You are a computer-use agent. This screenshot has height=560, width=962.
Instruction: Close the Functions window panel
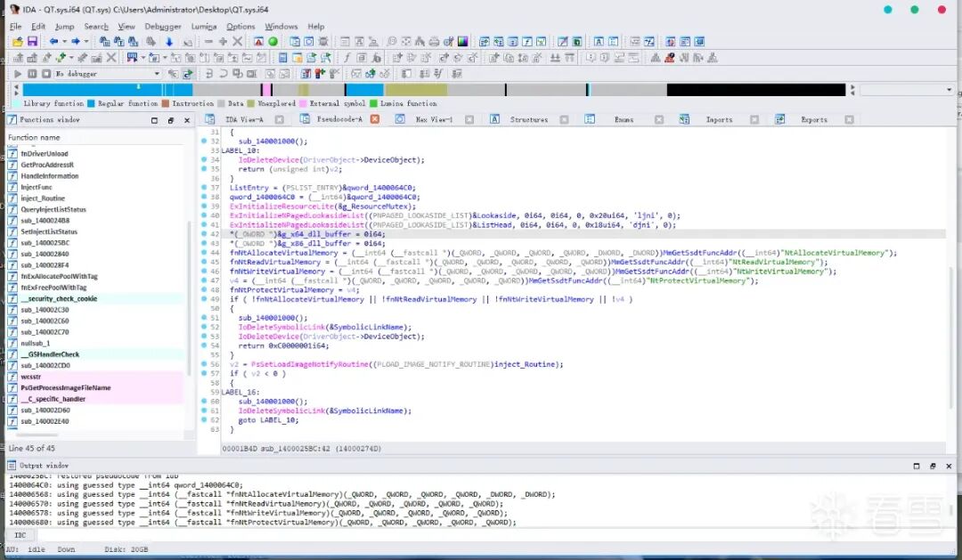187,120
